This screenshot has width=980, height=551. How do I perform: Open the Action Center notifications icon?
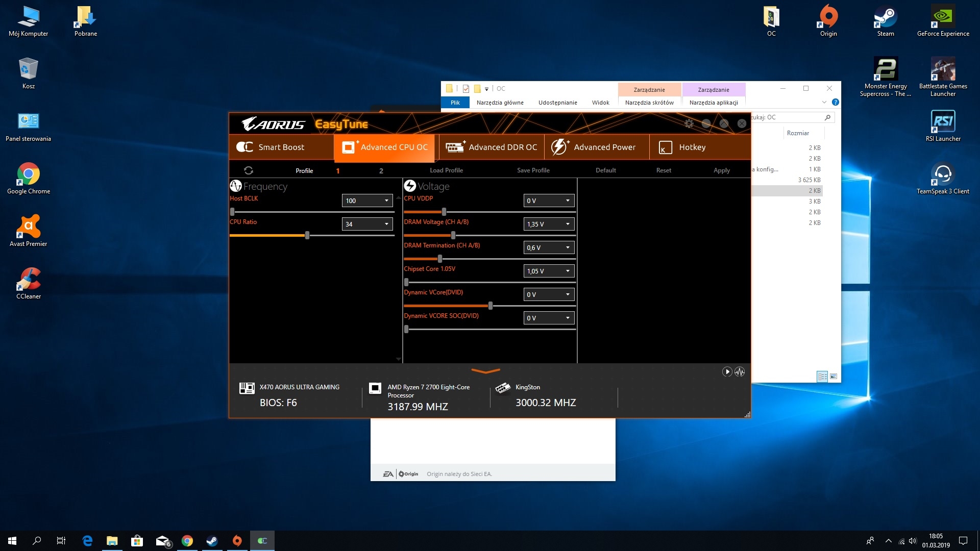[x=963, y=541]
